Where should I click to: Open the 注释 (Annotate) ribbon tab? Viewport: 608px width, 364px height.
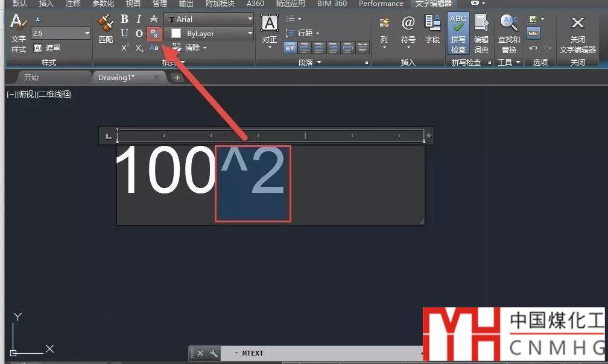tap(73, 4)
